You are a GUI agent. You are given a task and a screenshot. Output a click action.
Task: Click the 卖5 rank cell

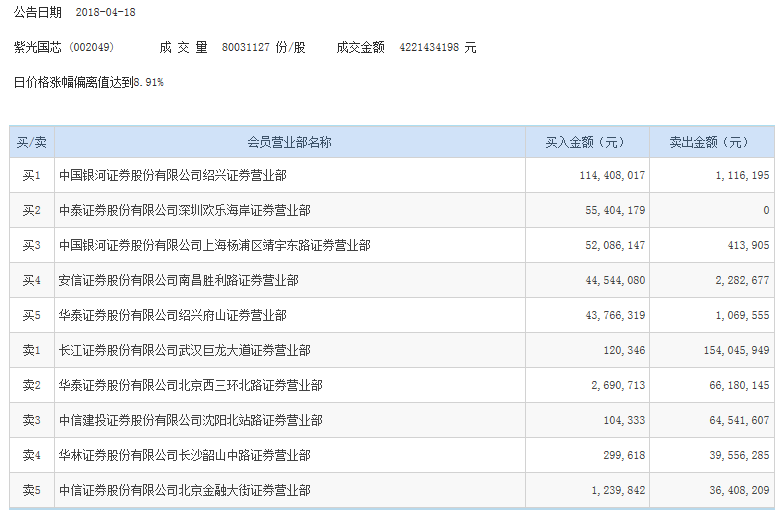click(31, 490)
